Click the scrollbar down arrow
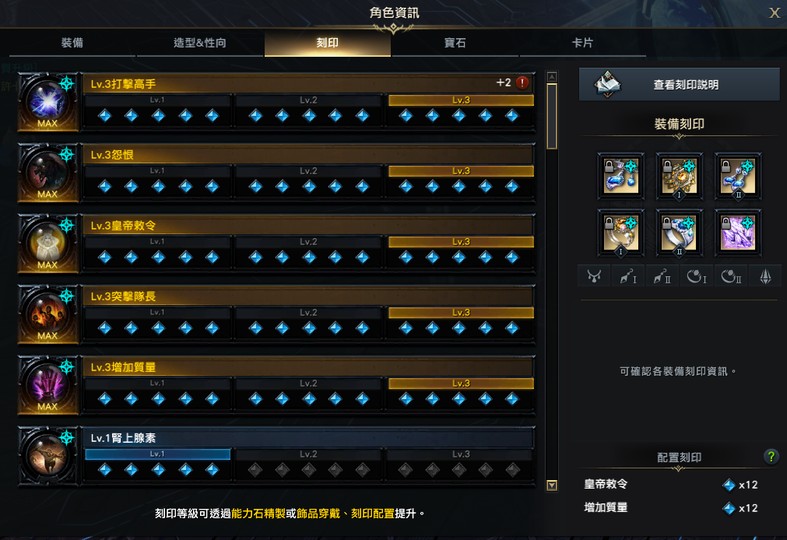 pos(552,485)
